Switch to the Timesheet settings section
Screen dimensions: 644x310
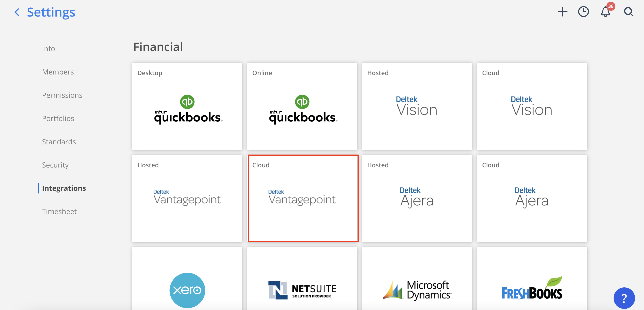tap(59, 212)
